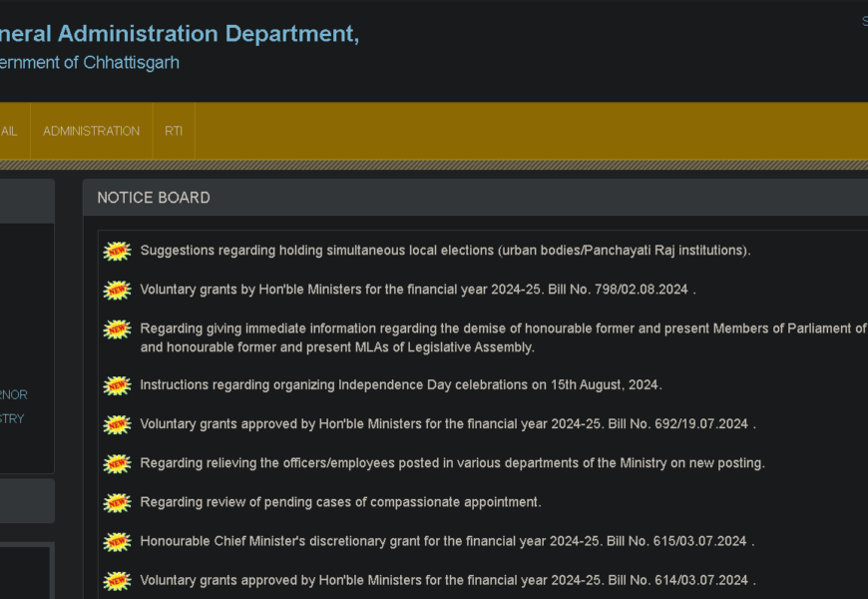Open notice on relieving officers on new posting
Image resolution: width=868 pixels, height=599 pixels.
(452, 463)
